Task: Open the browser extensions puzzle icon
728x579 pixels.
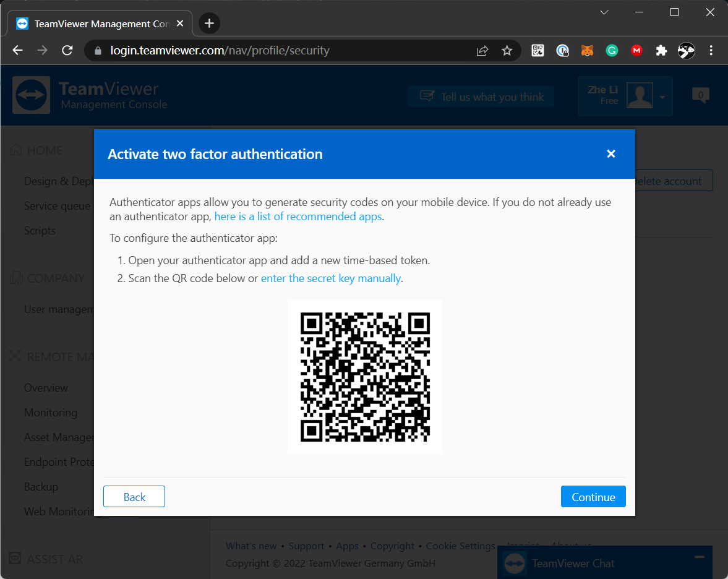Action: coord(661,50)
